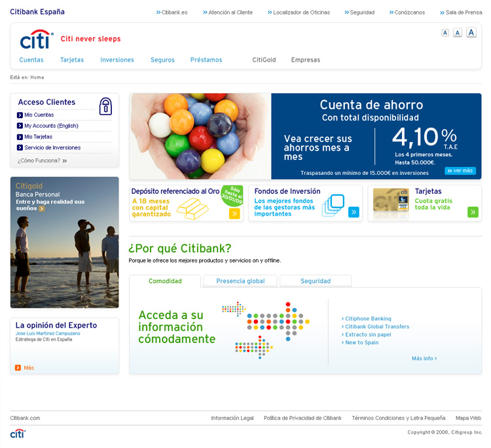Open Citibank Global Transfers link
Image resolution: width=491 pixels, height=448 pixels.
click(376, 326)
